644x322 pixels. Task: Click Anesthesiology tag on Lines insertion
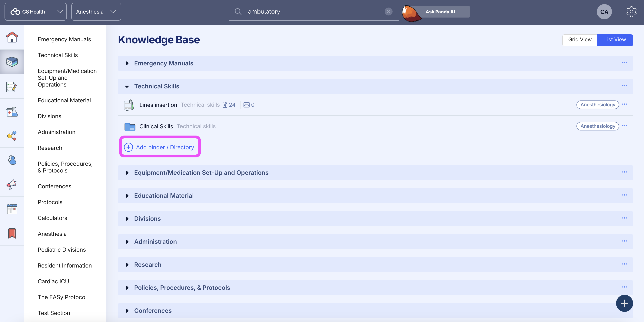[597, 105]
